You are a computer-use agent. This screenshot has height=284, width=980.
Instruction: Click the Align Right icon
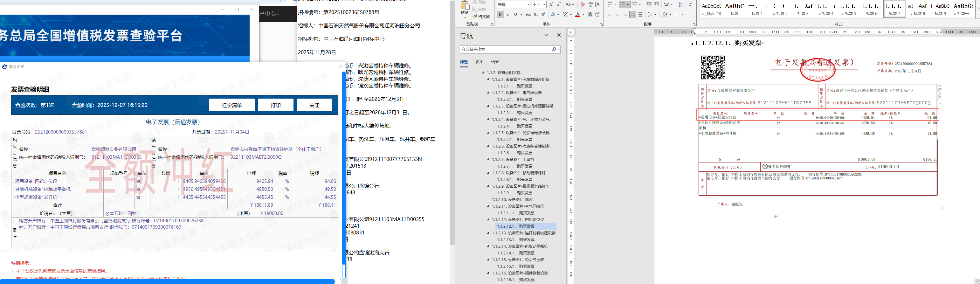625,14
